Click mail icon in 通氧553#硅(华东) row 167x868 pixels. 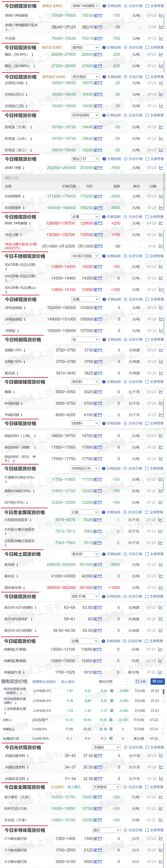coord(100,491)
